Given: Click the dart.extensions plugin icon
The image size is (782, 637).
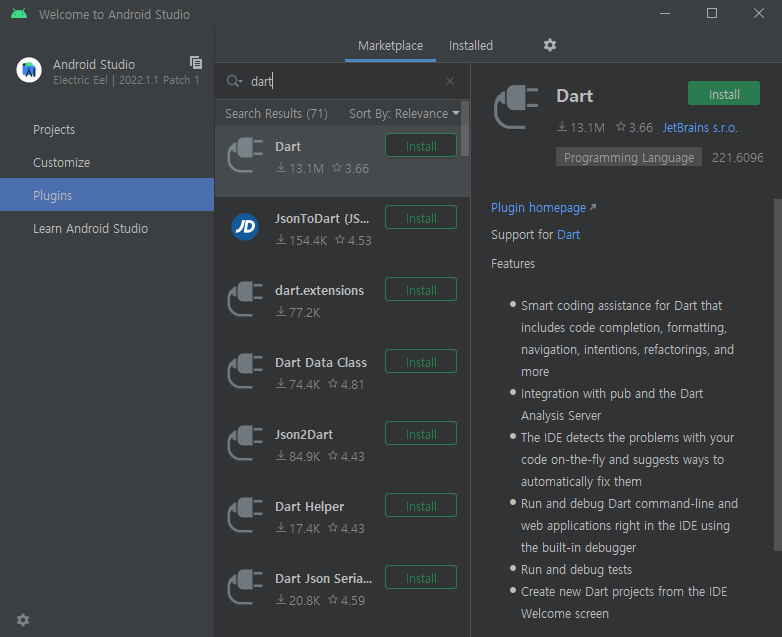Looking at the screenshot, I should [245, 299].
